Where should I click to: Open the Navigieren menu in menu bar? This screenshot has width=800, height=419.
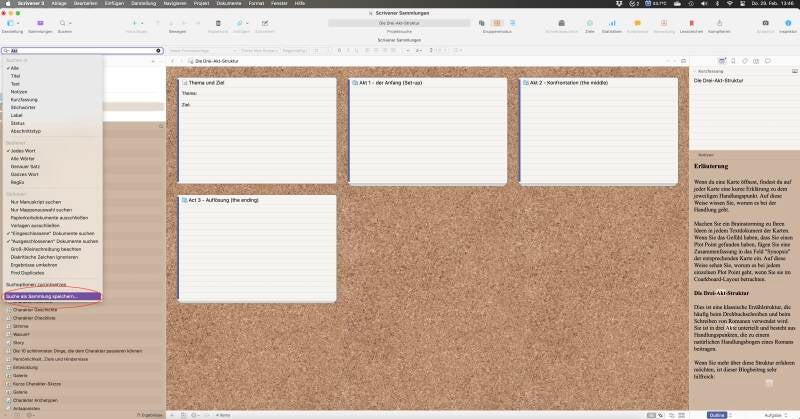(175, 4)
